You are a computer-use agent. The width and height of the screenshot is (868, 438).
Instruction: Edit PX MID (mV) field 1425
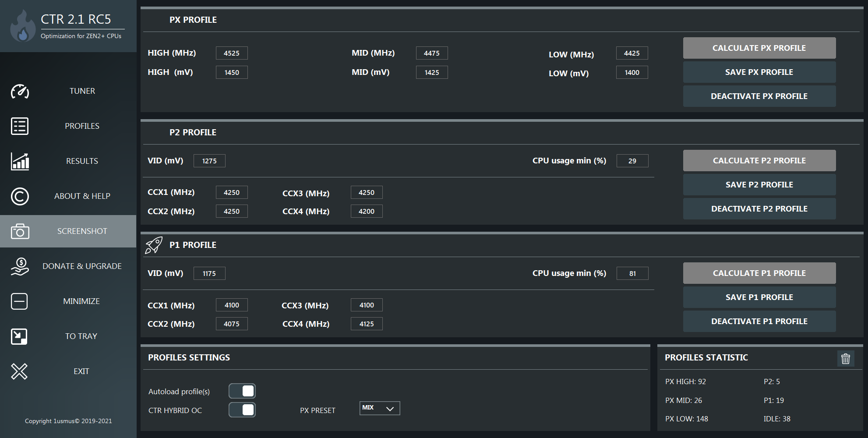pyautogui.click(x=432, y=72)
